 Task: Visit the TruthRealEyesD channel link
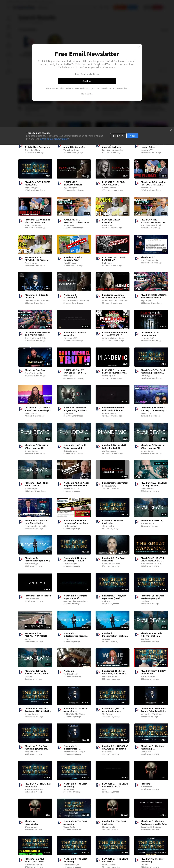coord(71,674)
